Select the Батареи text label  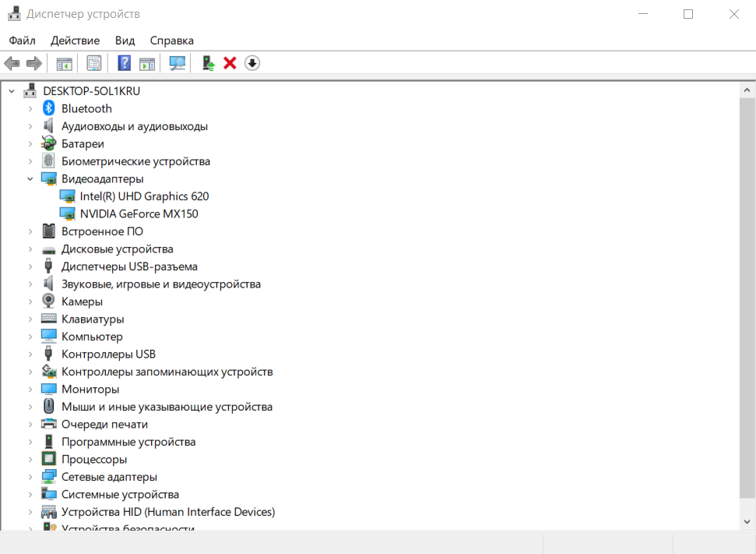83,144
